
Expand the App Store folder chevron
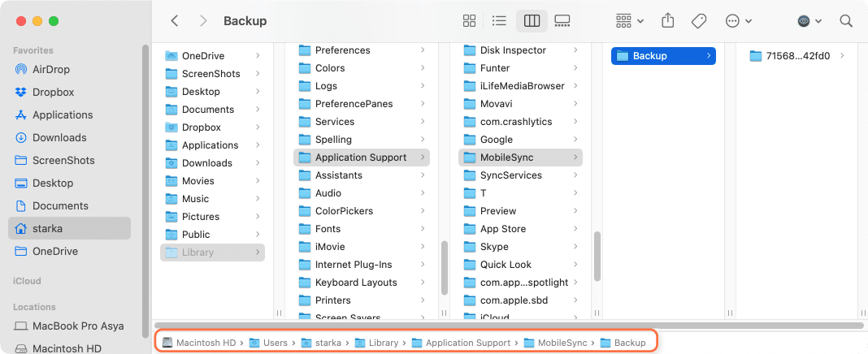575,229
